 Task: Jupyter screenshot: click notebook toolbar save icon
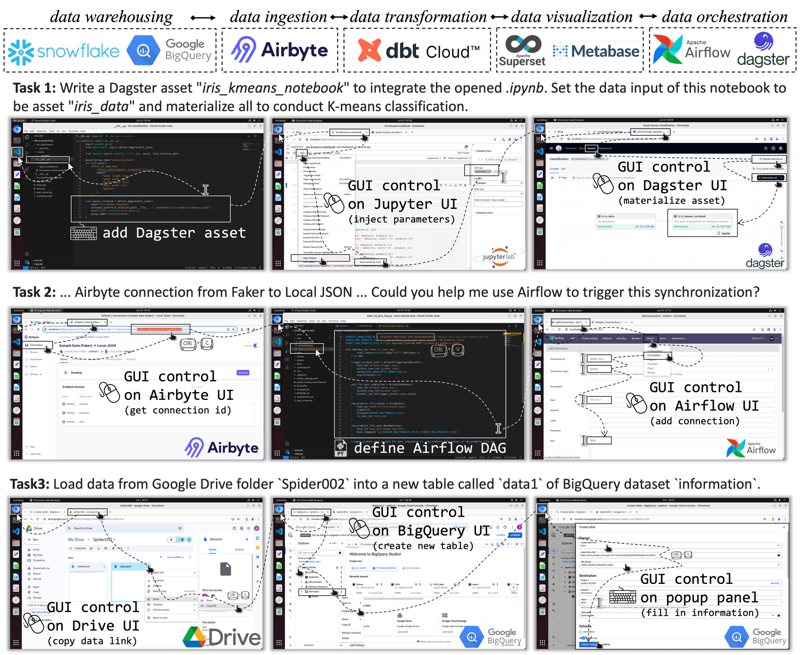(286, 158)
